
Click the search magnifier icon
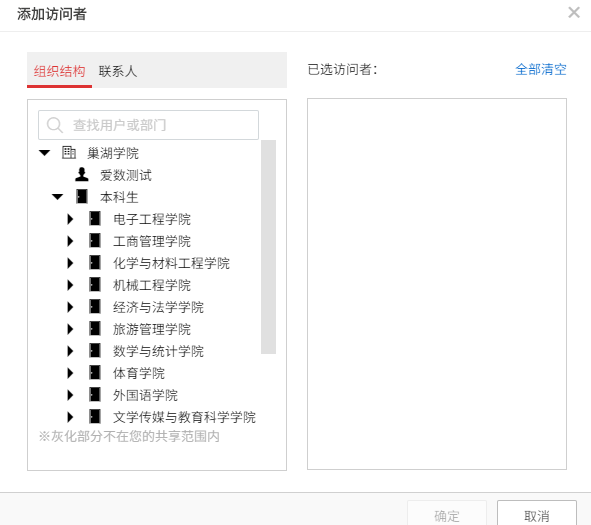[55, 125]
